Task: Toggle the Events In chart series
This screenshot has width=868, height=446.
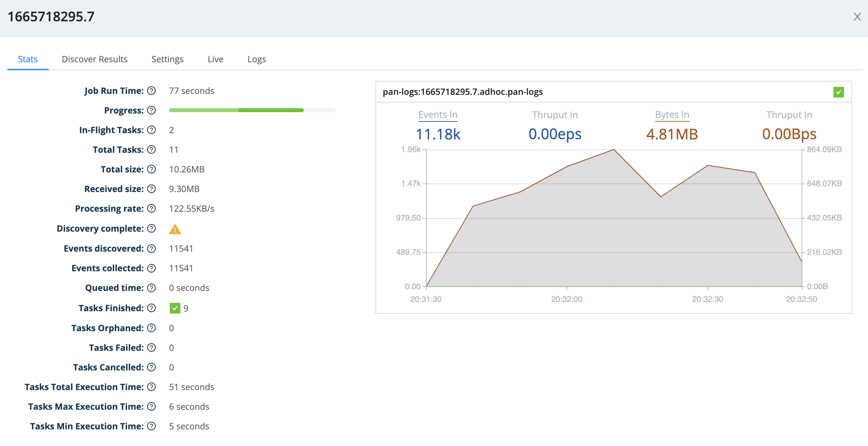Action: pyautogui.click(x=438, y=114)
